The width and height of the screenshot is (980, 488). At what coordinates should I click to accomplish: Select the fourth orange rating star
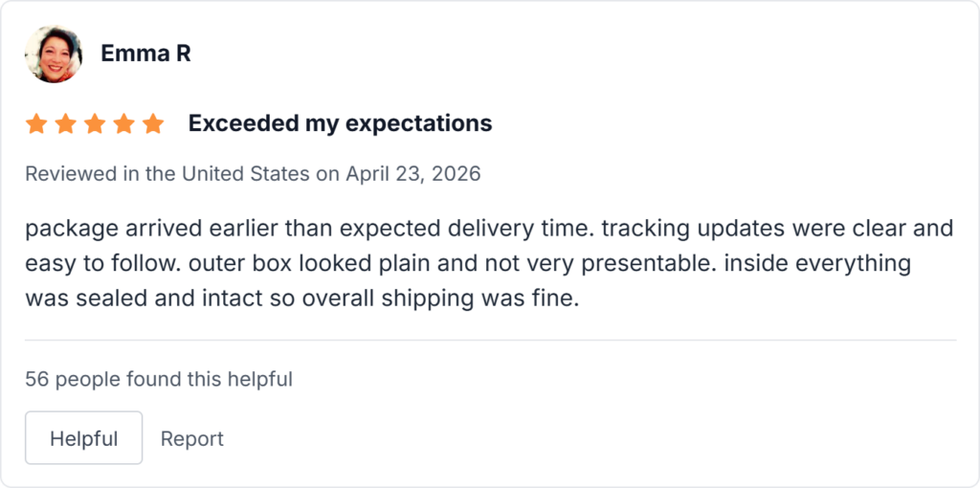[123, 123]
